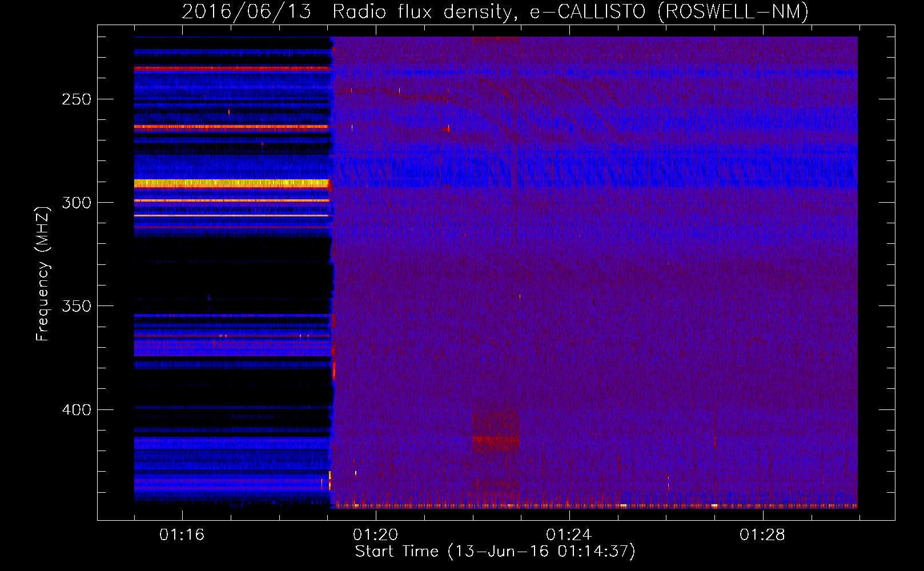Click the 01:16 time axis label
This screenshot has height=571, width=924.
(182, 535)
